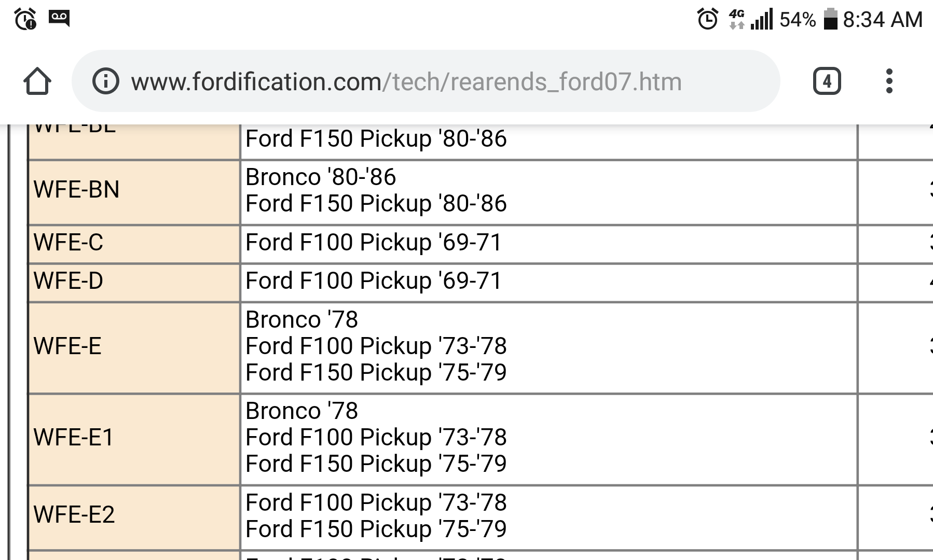Open the tab switcher showing 4 tabs
This screenshot has height=560, width=933.
coord(827,81)
